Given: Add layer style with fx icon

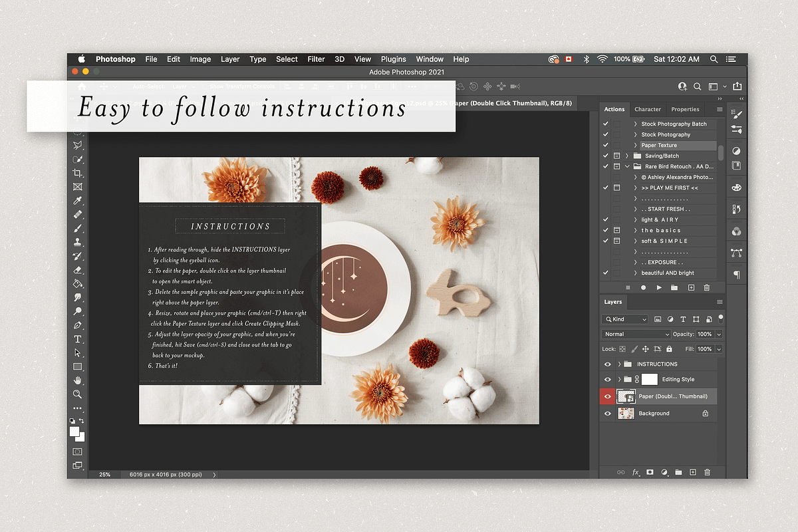Looking at the screenshot, I should coord(635,472).
